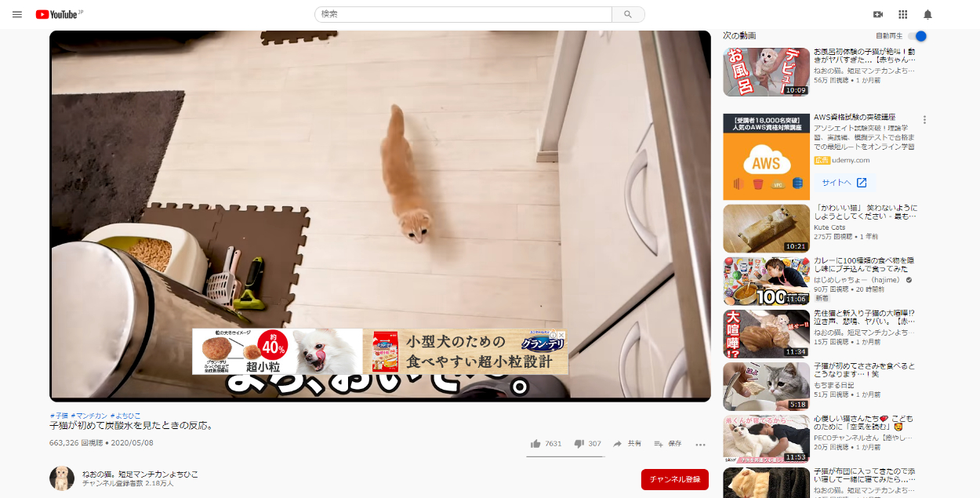
Task: Click the like-dislike ratio bar
Action: 566,456
